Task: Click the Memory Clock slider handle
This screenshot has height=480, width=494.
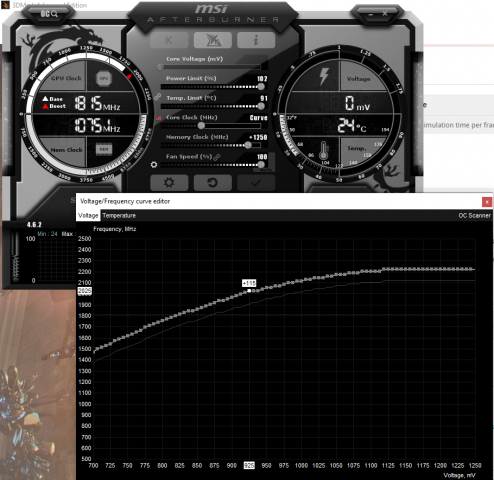Action: click(248, 145)
